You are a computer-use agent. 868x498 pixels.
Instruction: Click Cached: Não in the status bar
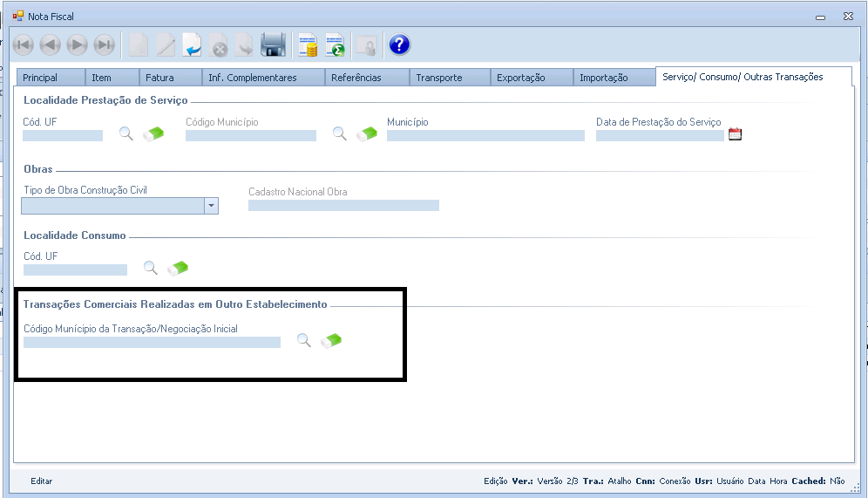(x=818, y=481)
